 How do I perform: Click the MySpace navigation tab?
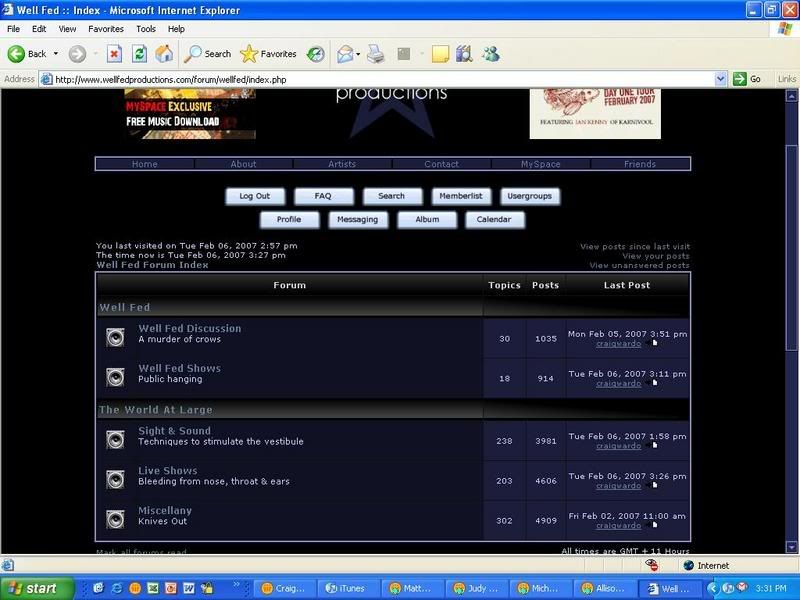(541, 164)
